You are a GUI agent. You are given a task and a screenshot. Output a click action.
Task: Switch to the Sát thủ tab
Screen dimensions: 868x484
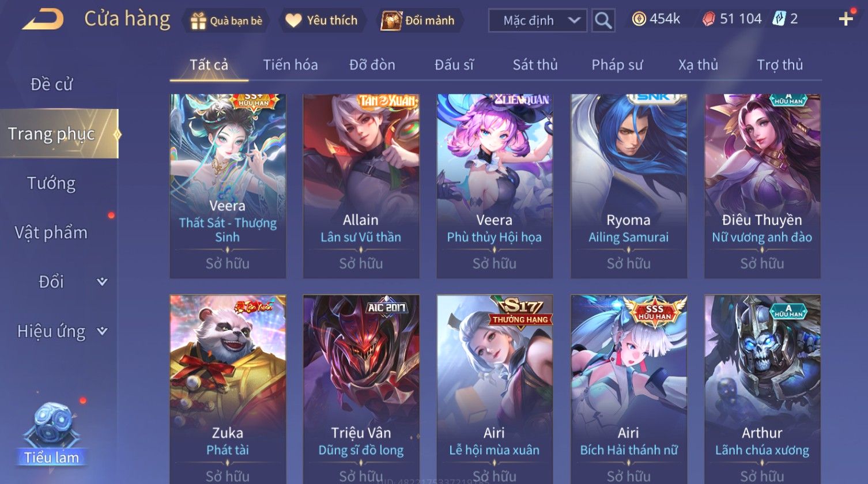click(535, 65)
